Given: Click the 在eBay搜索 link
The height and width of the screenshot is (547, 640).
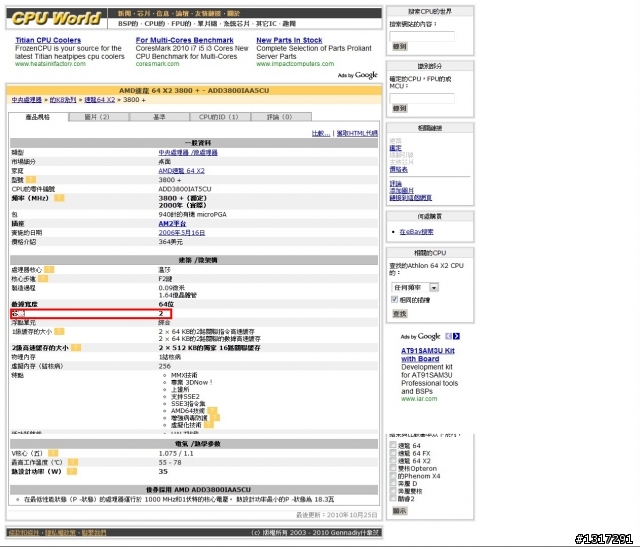Looking at the screenshot, I should click(417, 231).
